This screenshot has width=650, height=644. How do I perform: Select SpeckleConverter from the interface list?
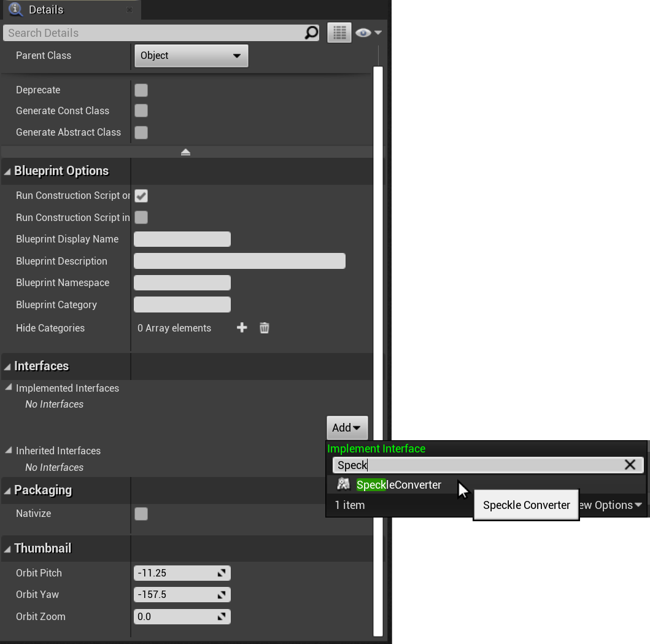click(398, 484)
